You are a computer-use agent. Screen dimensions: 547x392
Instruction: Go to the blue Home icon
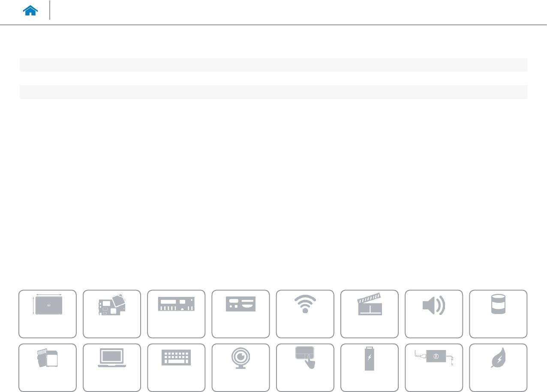[31, 11]
